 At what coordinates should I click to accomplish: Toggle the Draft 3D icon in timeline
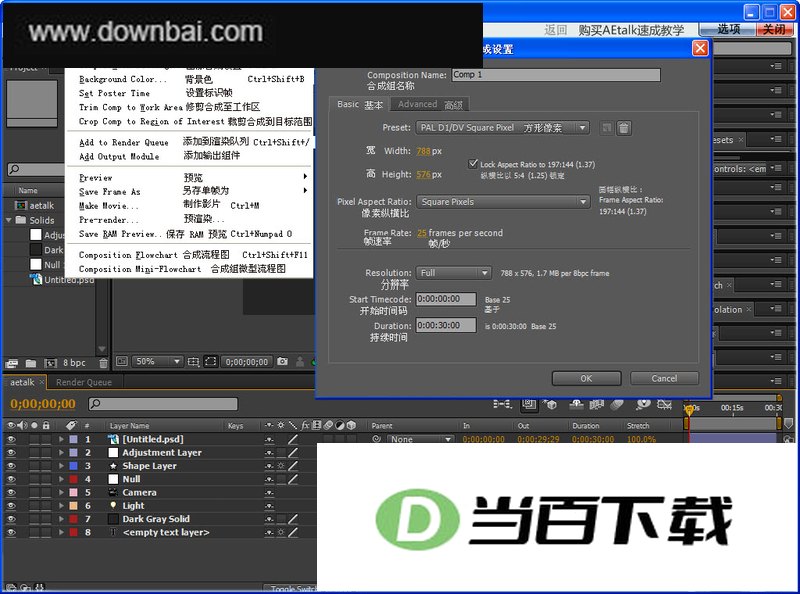[550, 405]
